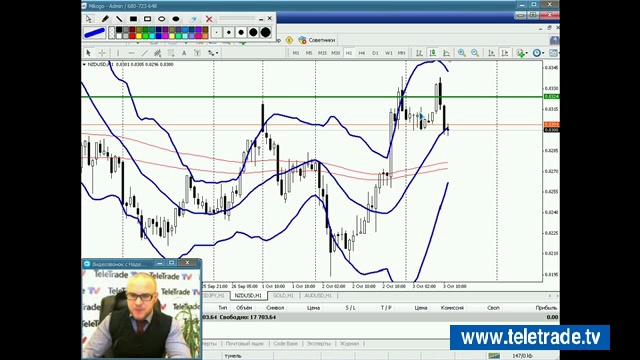The height and width of the screenshot is (360, 640).
Task: Open the arrows objects dropdown
Action: tap(213, 53)
